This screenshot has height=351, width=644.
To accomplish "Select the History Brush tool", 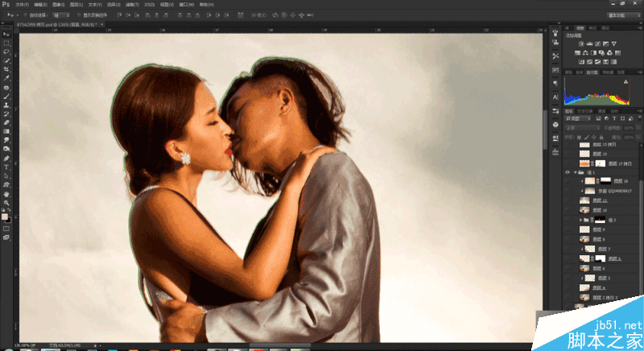I will tap(6, 114).
